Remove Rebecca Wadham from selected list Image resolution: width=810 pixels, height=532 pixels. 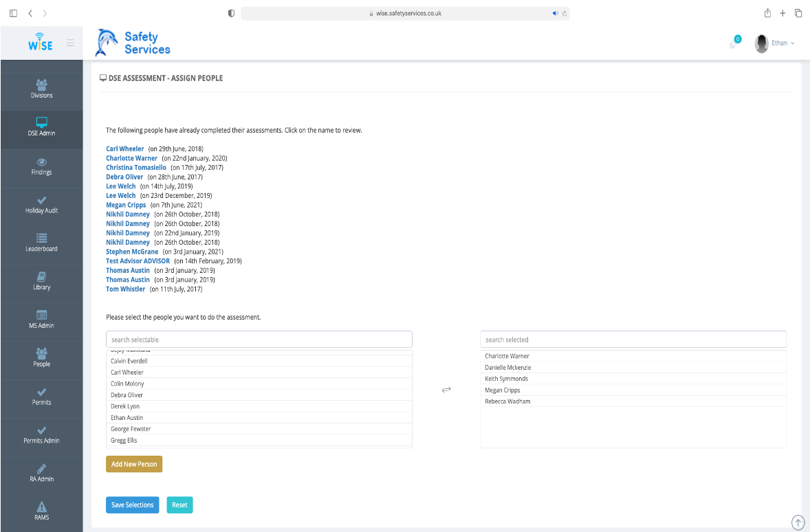pyautogui.click(x=633, y=401)
